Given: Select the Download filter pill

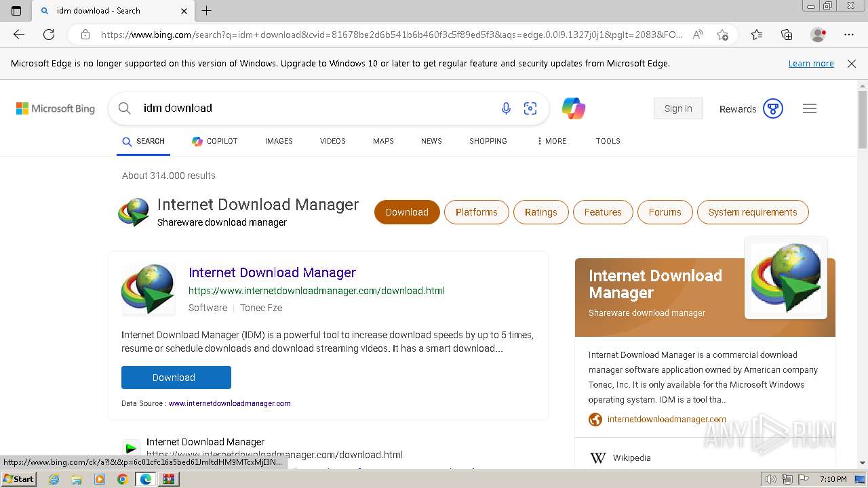Looking at the screenshot, I should (x=407, y=212).
